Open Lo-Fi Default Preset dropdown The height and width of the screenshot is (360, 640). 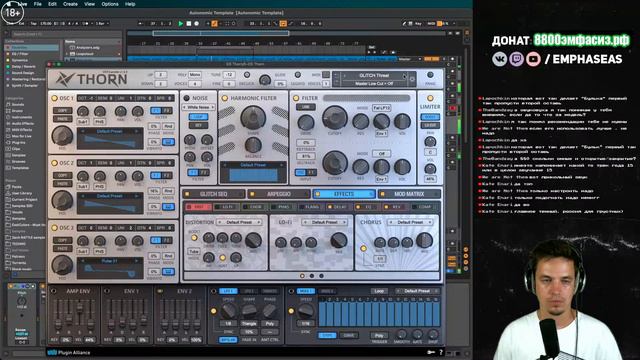click(x=325, y=222)
